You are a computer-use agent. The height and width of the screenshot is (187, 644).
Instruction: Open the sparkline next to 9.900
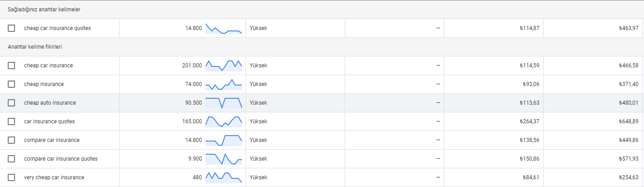(224, 159)
